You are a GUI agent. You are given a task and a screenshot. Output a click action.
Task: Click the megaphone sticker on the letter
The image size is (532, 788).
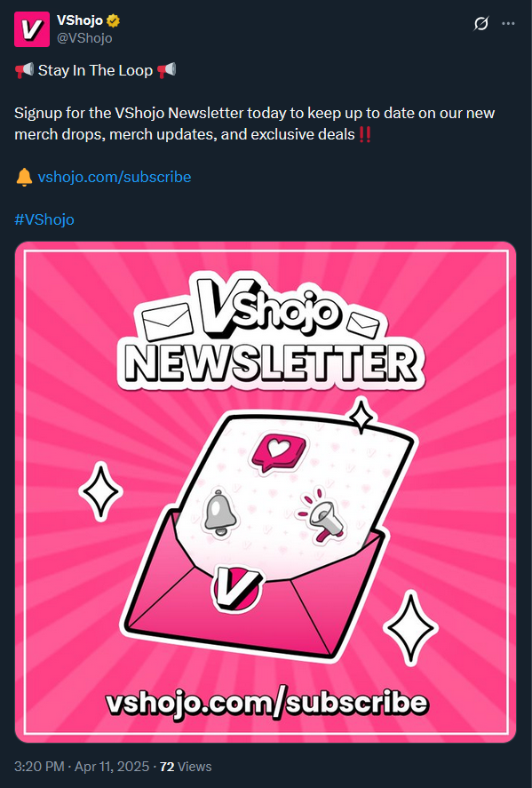[322, 517]
